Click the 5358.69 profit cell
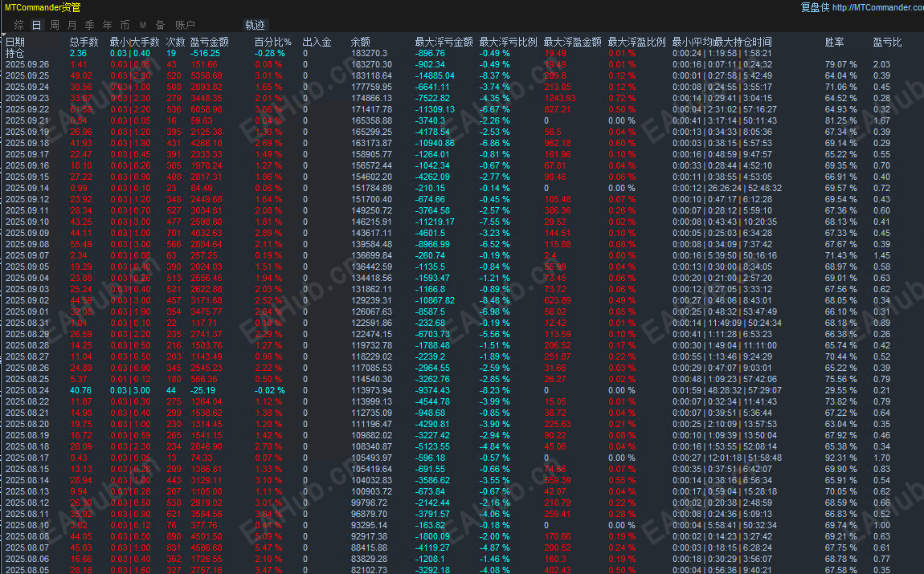The width and height of the screenshot is (924, 574). click(206, 75)
